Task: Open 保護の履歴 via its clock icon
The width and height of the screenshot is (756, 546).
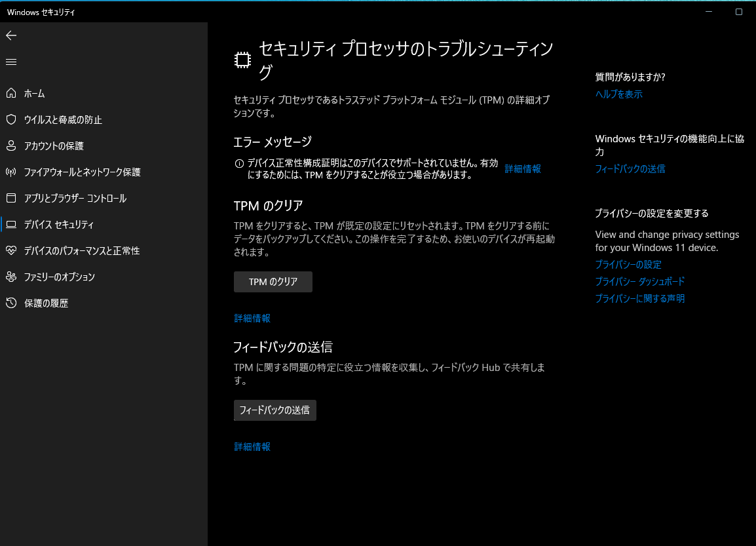Action: point(10,303)
